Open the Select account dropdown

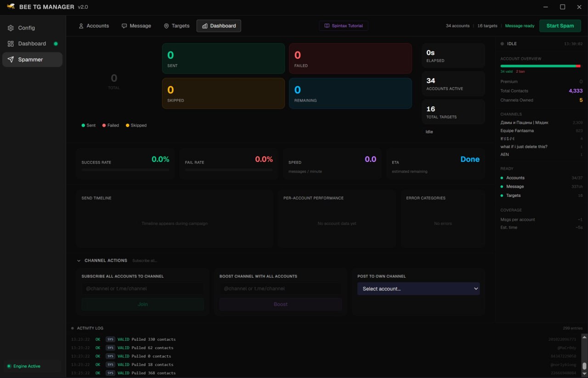(418, 289)
